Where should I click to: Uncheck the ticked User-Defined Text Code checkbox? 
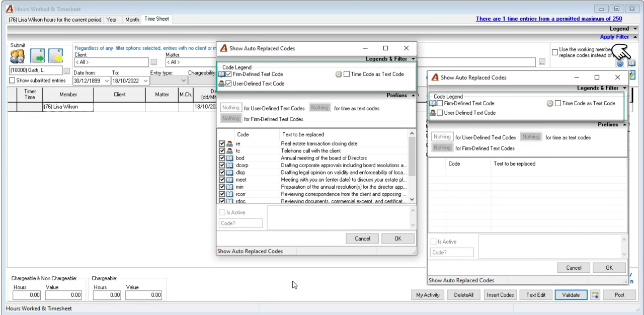(229, 84)
